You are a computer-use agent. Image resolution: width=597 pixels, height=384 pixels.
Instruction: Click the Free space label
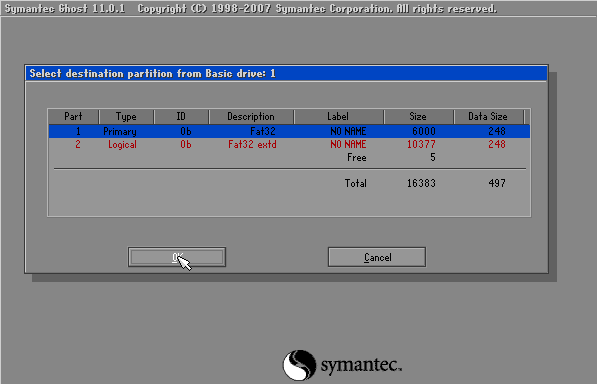pyautogui.click(x=357, y=158)
